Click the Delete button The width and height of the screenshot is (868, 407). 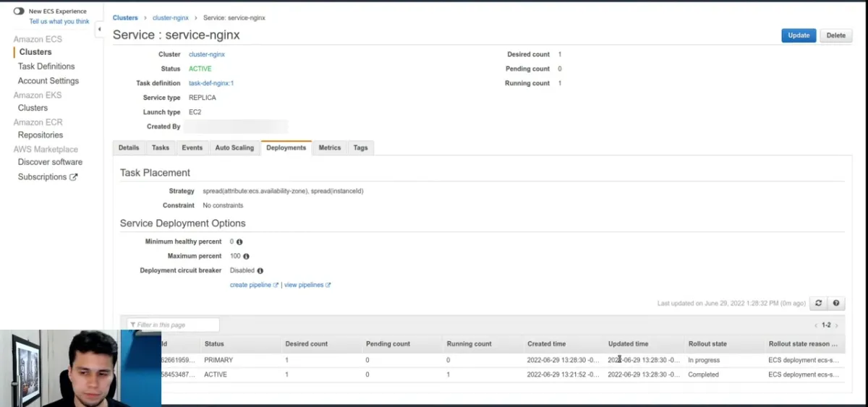[x=835, y=35]
